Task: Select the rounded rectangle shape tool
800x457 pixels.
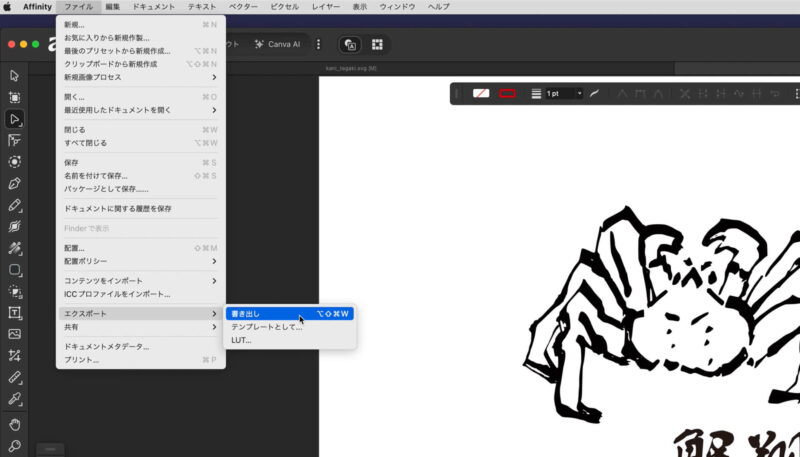Action: [x=14, y=270]
